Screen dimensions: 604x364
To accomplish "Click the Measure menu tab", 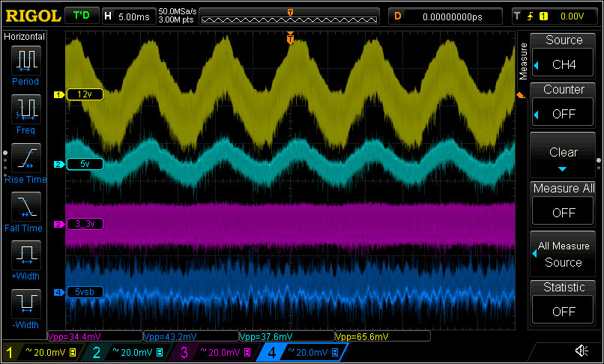I will pos(523,61).
